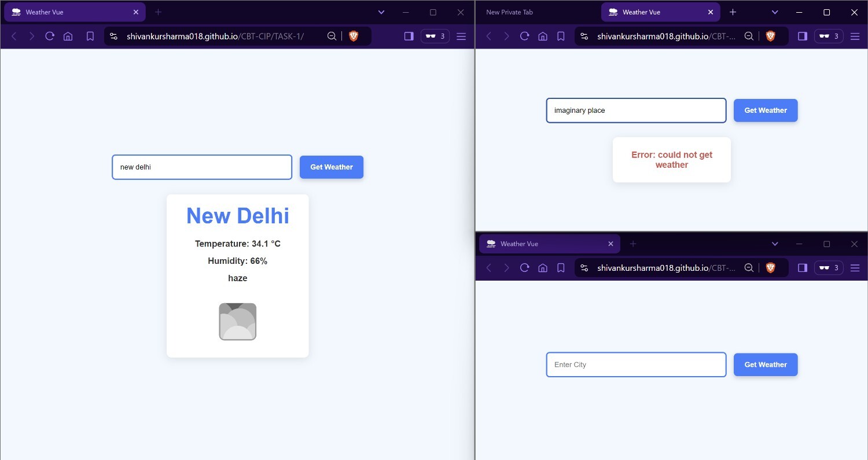
Task: Click the Brave Shields icon in the Enter City window
Action: coord(770,268)
